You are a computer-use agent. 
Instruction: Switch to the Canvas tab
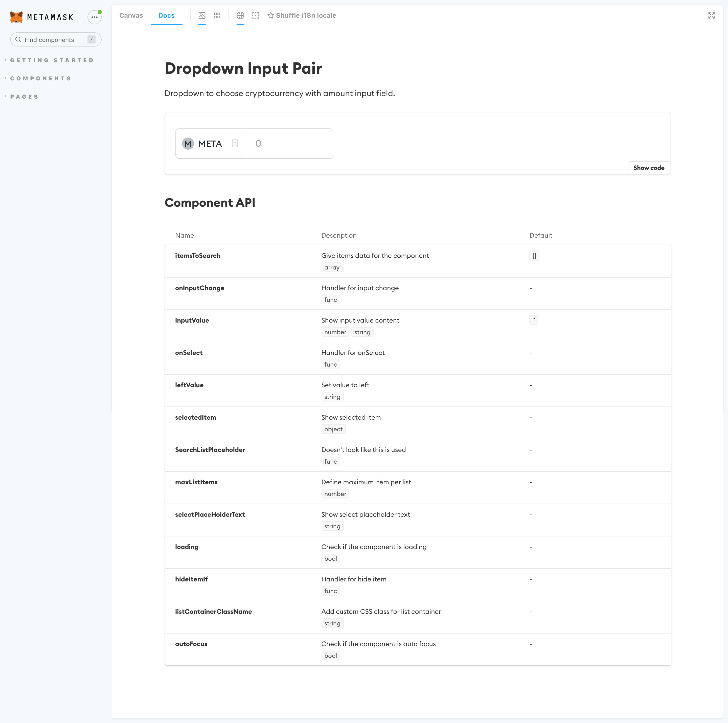(131, 15)
